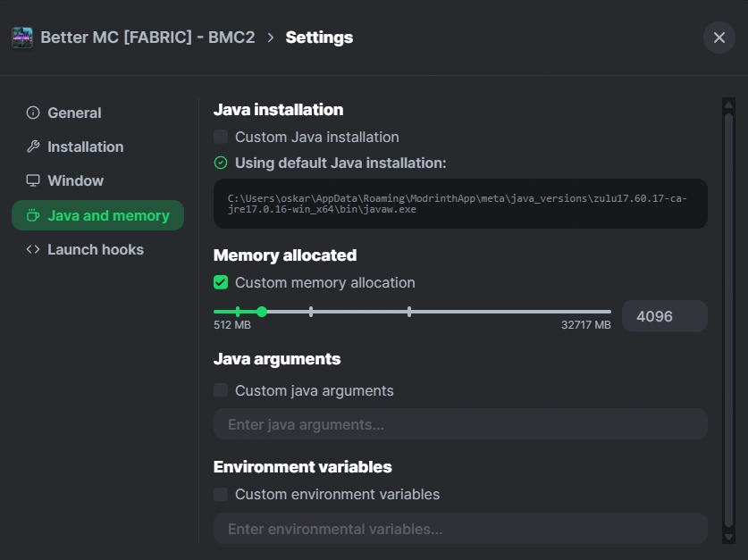This screenshot has width=748, height=560.
Task: Click the Java coffee cup icon
Action: [x=33, y=215]
